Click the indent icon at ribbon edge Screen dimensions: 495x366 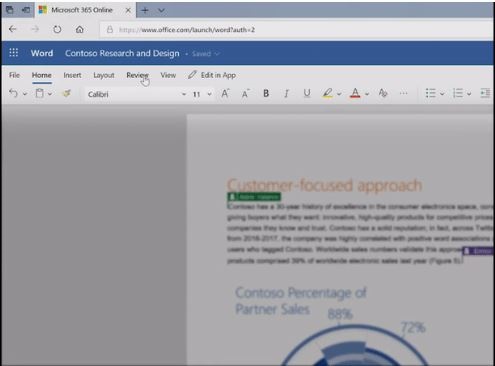[485, 94]
